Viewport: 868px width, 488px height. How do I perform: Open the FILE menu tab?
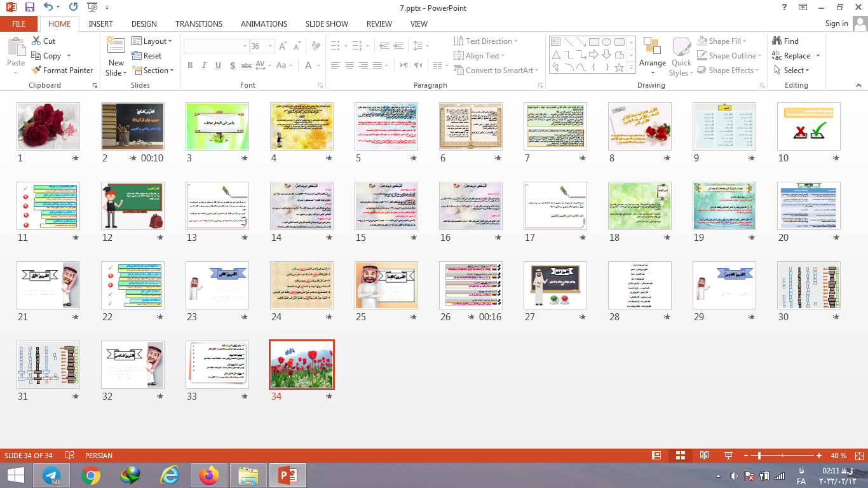click(x=19, y=24)
